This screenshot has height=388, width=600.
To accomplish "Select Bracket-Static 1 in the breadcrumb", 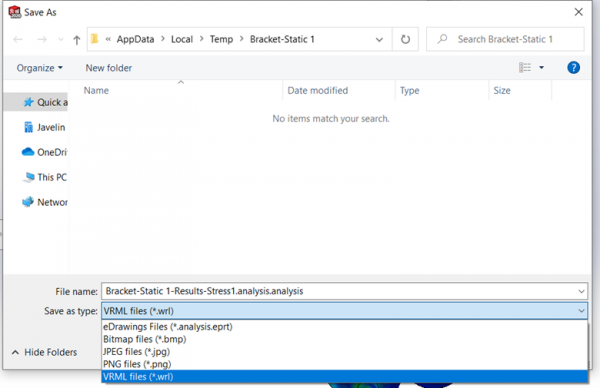I will [282, 39].
